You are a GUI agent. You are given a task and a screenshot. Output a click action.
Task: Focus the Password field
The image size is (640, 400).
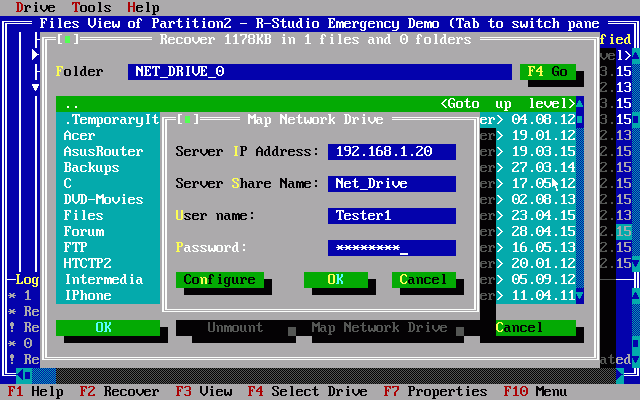[x=392, y=248]
